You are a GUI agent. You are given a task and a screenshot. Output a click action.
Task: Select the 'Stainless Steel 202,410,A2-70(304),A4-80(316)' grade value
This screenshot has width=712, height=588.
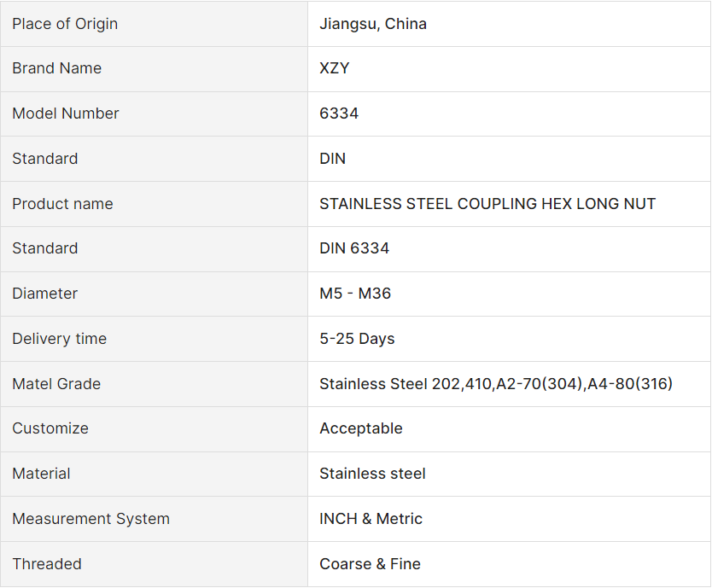[496, 384]
